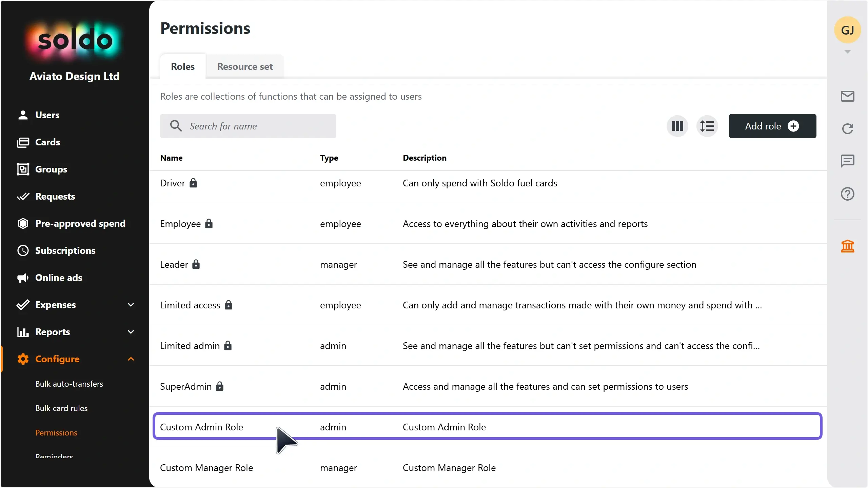868x488 pixels.
Task: Click the search magnifier icon
Action: click(176, 126)
